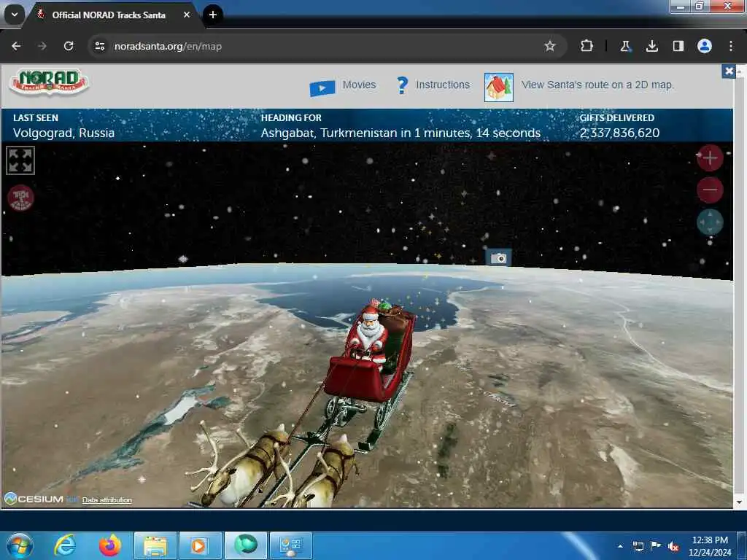Viewport: 747px width, 560px height.
Task: Click the page scrollbar down arrow
Action: click(740, 502)
